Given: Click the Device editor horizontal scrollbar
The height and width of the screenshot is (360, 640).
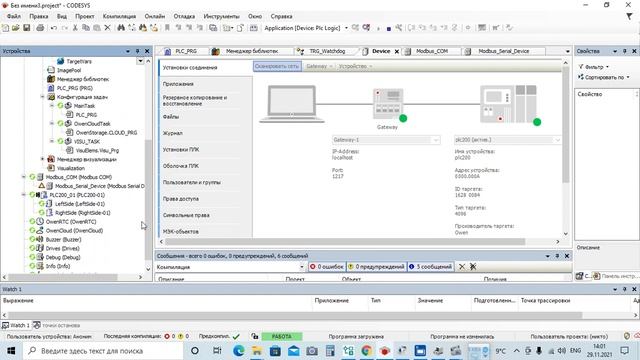Looking at the screenshot, I should pyautogui.click(x=345, y=242).
